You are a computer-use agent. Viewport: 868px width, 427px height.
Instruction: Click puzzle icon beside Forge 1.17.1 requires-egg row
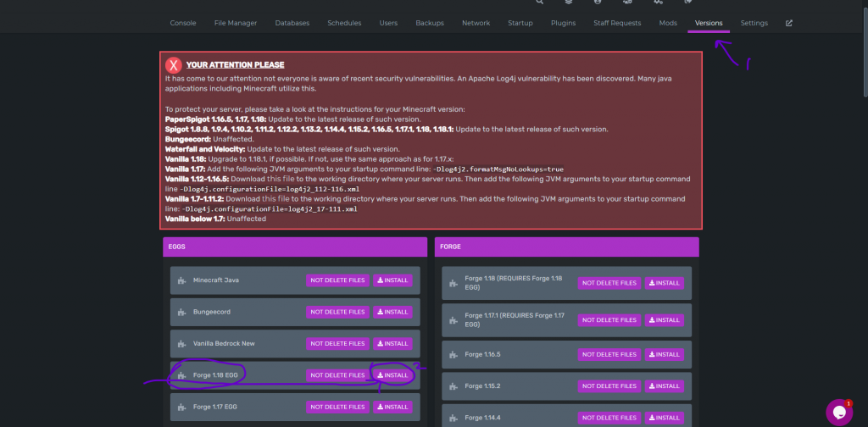tap(453, 320)
